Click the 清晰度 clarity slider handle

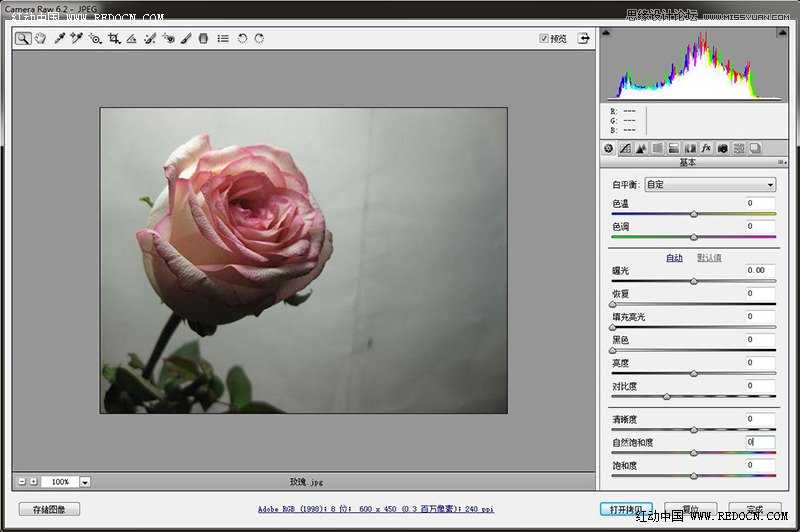tap(694, 430)
